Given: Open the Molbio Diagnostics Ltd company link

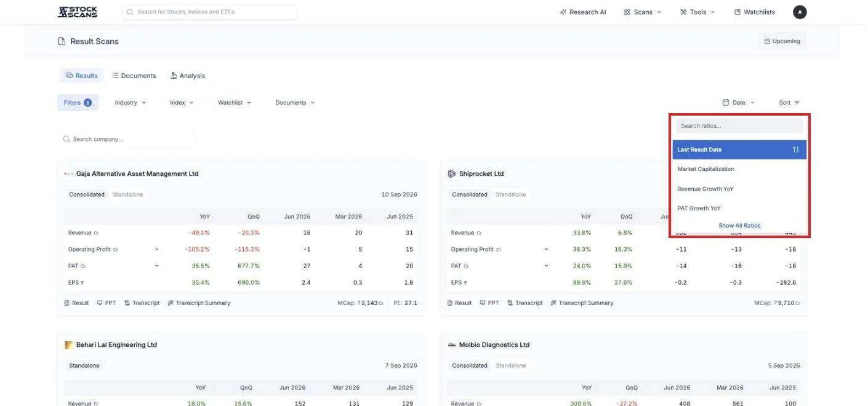Looking at the screenshot, I should pyautogui.click(x=494, y=345).
